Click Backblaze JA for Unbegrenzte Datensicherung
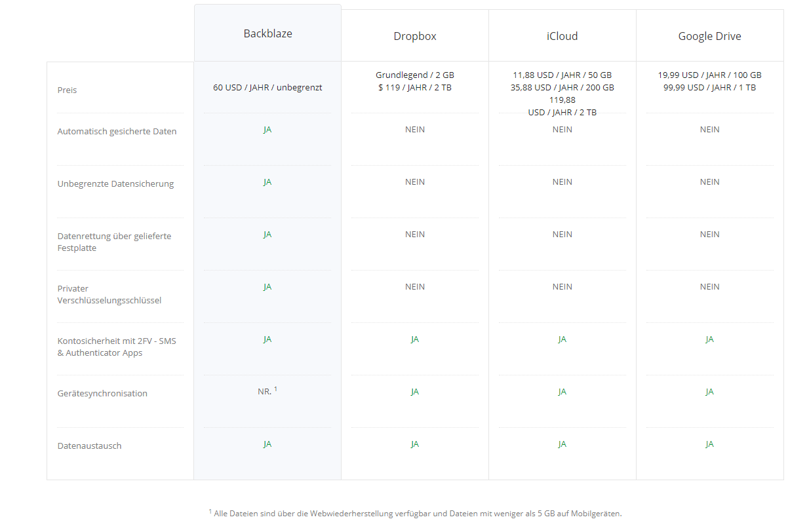809x532 pixels. click(x=267, y=181)
